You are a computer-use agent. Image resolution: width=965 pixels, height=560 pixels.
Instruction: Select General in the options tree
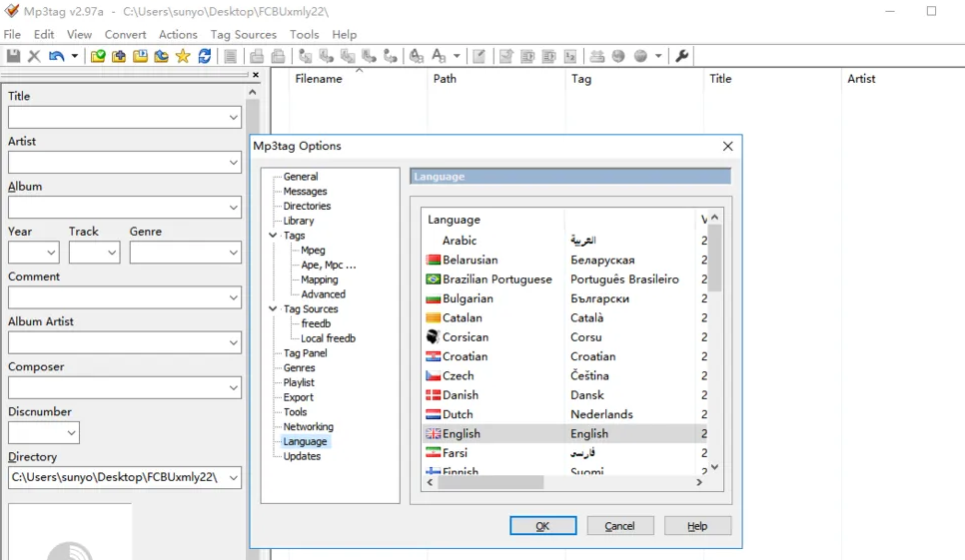[301, 177]
